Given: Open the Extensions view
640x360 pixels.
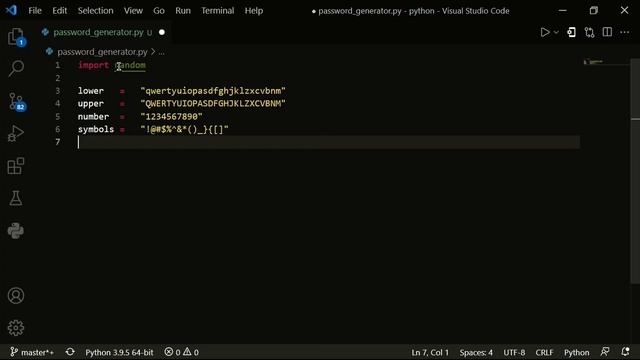Looking at the screenshot, I should 16,166.
